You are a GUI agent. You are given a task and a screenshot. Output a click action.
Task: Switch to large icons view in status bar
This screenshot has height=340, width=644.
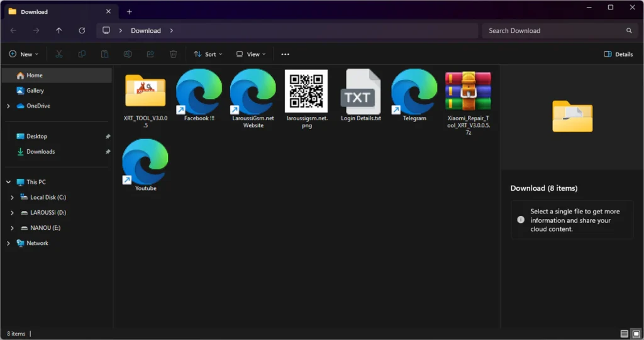[x=636, y=333]
